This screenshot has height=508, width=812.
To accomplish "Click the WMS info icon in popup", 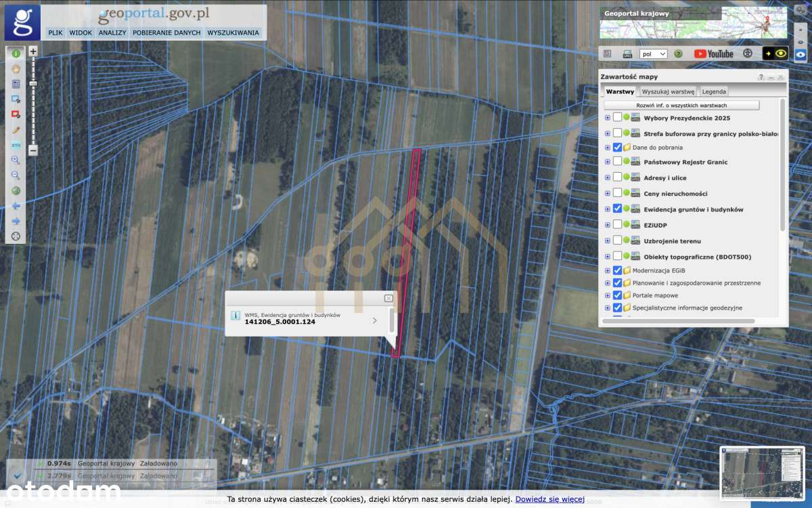I will (x=235, y=316).
